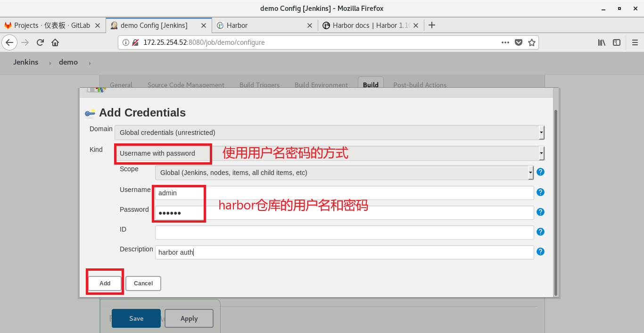The width and height of the screenshot is (644, 333).
Task: Switch to the Harbor tab
Action: coord(265,25)
